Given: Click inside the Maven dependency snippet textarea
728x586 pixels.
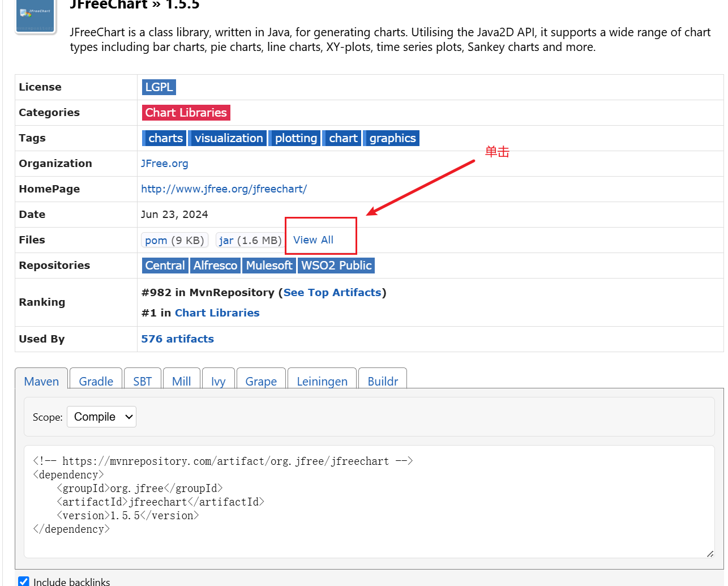Looking at the screenshot, I should coord(369,502).
